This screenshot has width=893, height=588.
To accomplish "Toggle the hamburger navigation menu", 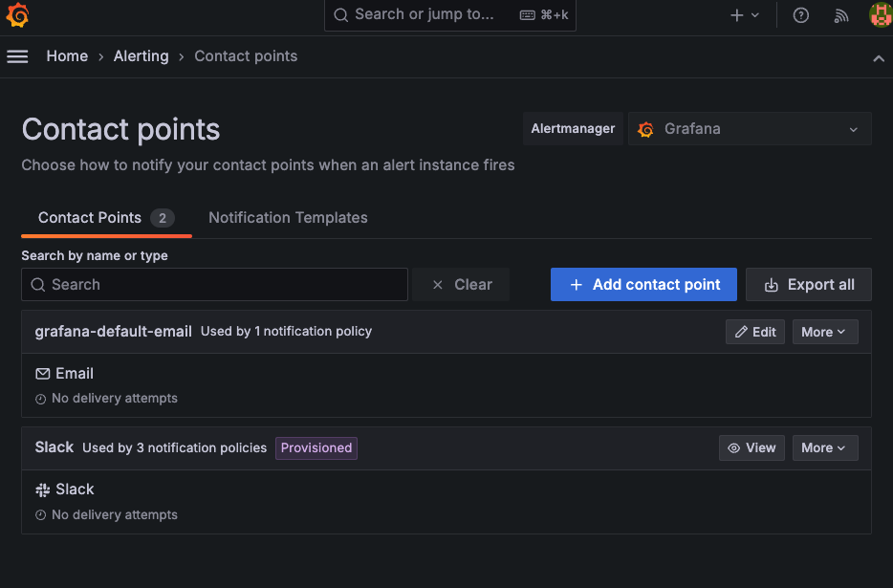I will click(x=17, y=56).
